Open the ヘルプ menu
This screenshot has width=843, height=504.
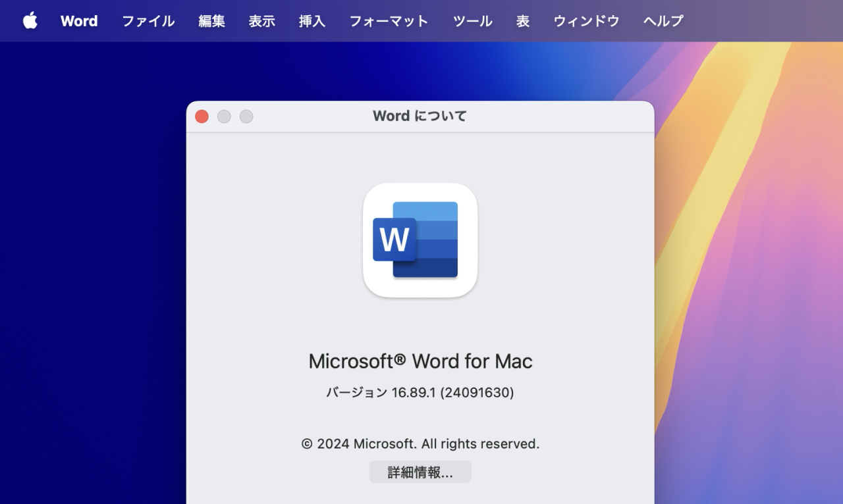[x=663, y=21]
